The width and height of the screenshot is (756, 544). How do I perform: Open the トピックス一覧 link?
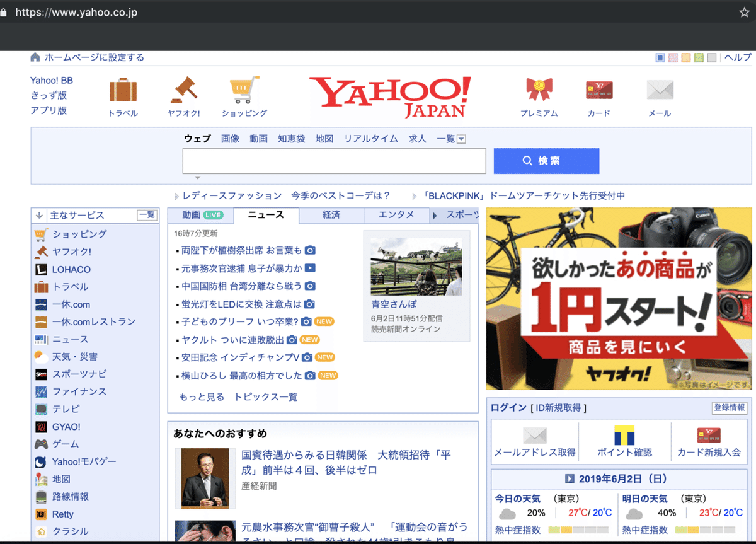click(266, 397)
